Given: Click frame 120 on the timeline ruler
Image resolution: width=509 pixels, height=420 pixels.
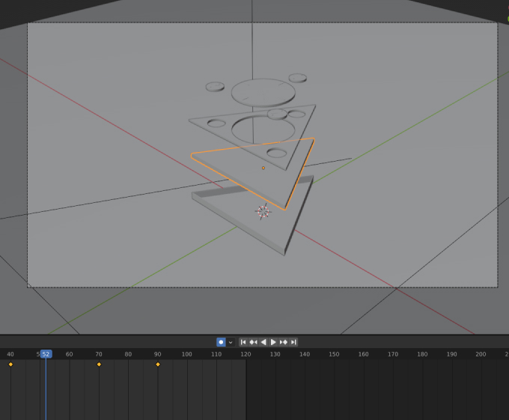Looking at the screenshot, I should tap(246, 354).
